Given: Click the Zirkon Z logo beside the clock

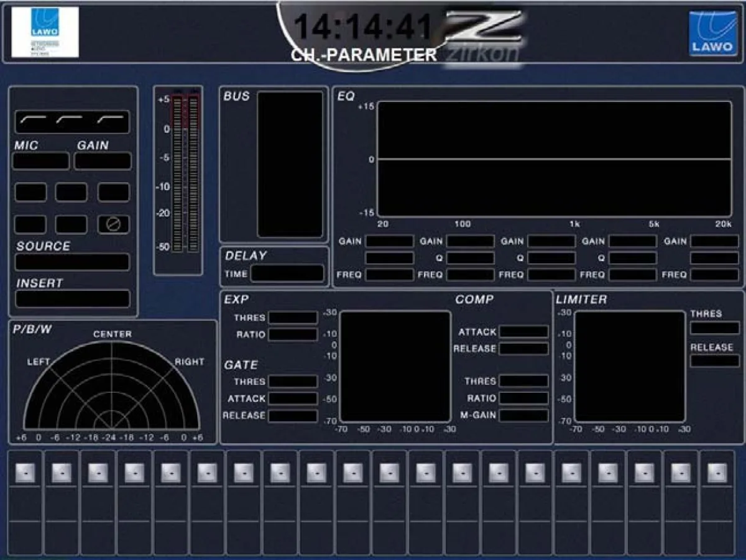Looking at the screenshot, I should [x=483, y=38].
